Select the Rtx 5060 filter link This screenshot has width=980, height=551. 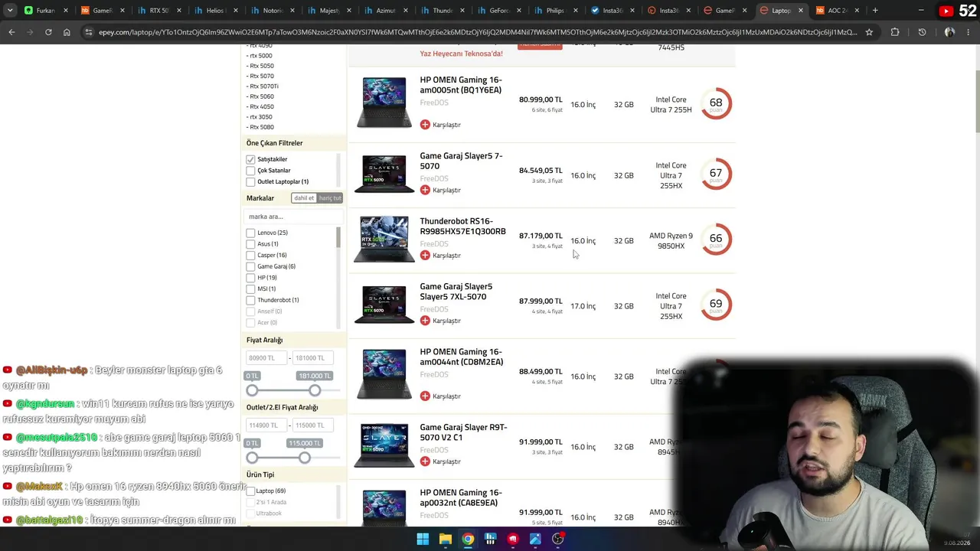(261, 96)
